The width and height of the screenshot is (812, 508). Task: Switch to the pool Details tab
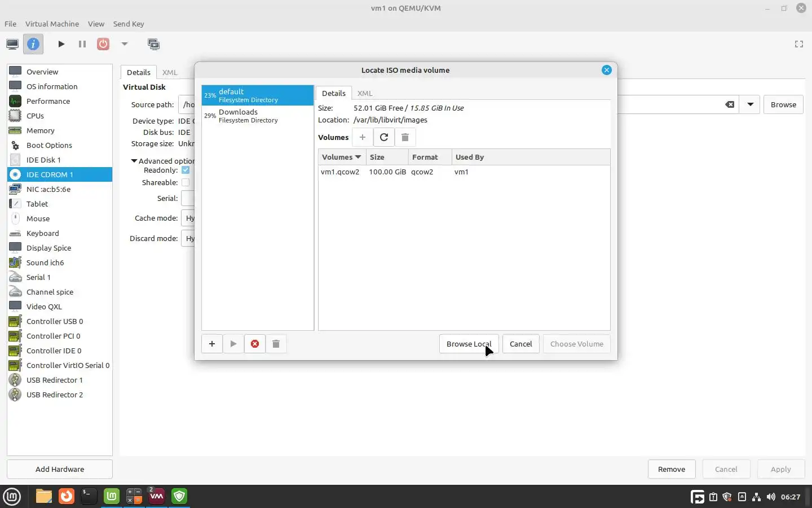click(334, 93)
